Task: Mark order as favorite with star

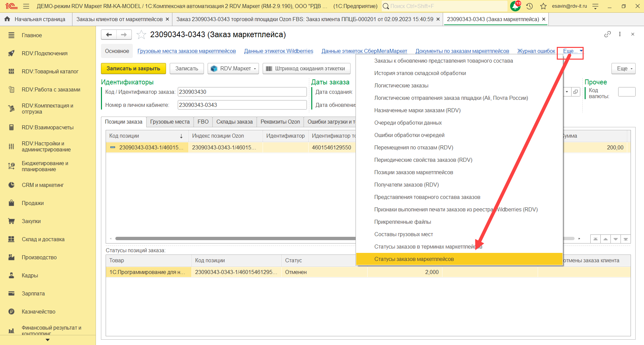Action: [x=141, y=34]
